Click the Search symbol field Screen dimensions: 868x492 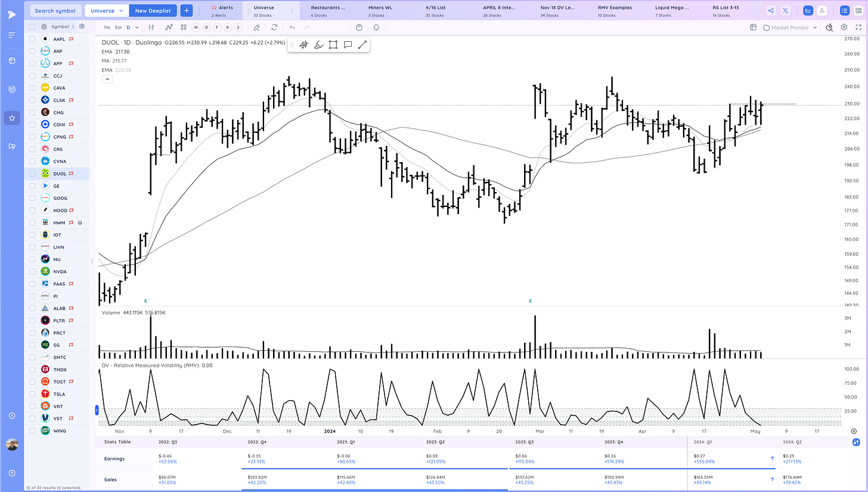click(55, 10)
